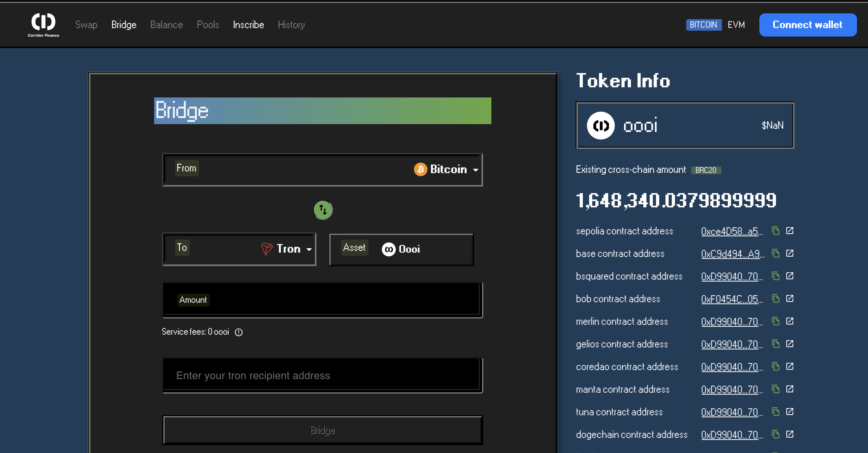Switch network toggle to EVM

[x=736, y=25]
